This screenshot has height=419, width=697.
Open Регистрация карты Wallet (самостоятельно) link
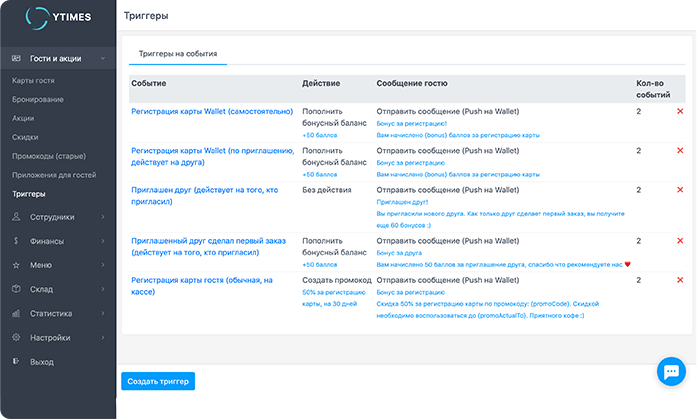[212, 111]
